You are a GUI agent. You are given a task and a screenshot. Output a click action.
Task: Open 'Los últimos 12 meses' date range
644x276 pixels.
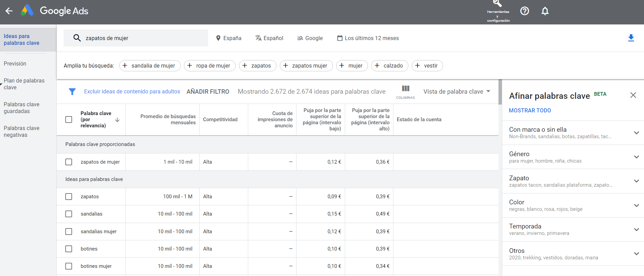click(x=368, y=38)
